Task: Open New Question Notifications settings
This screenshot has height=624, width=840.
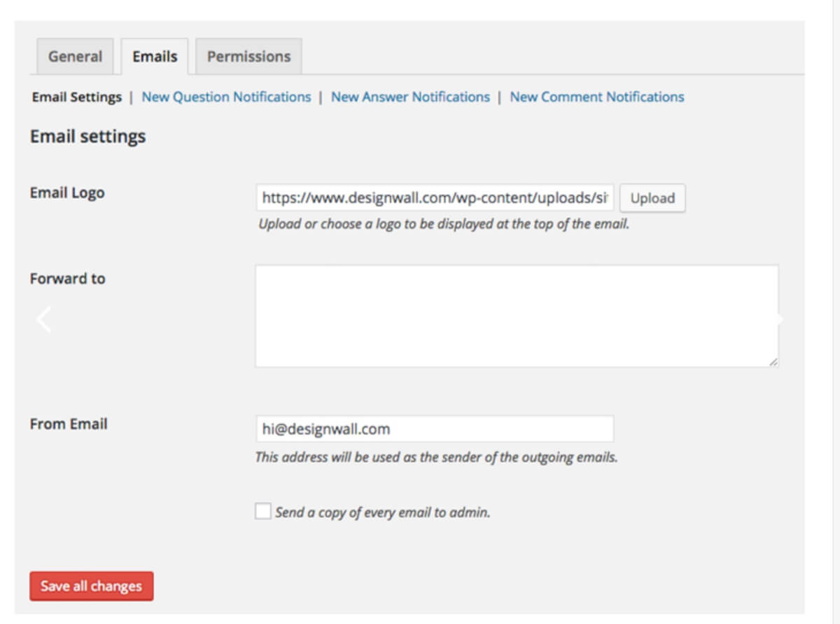Action: click(x=225, y=97)
